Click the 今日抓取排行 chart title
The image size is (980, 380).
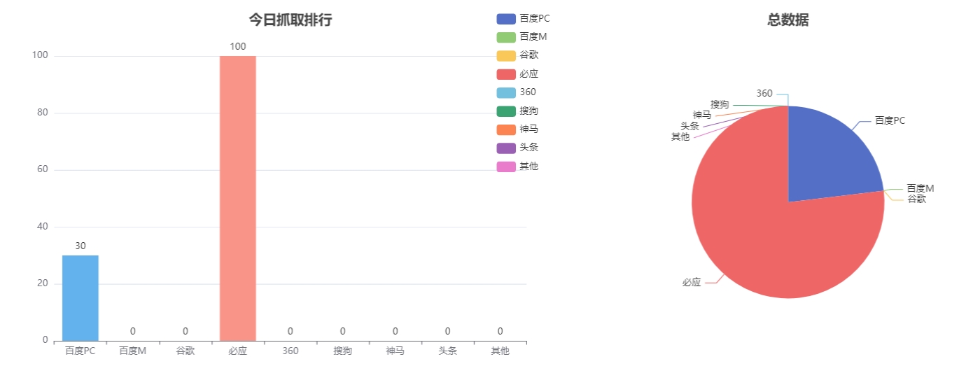[290, 20]
